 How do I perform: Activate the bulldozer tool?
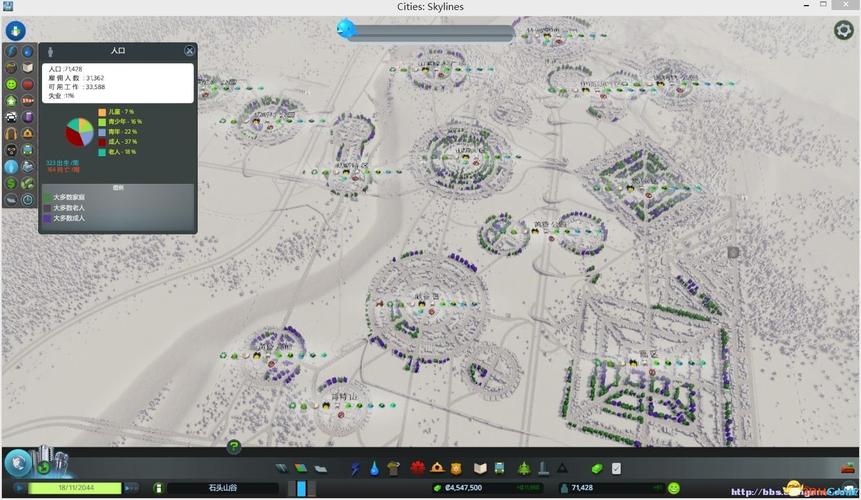click(x=849, y=468)
